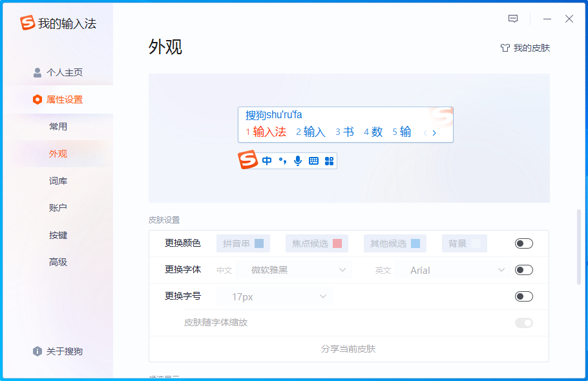Click the 焦点候选 color swatch button
The width and height of the screenshot is (588, 381).
[x=317, y=243]
